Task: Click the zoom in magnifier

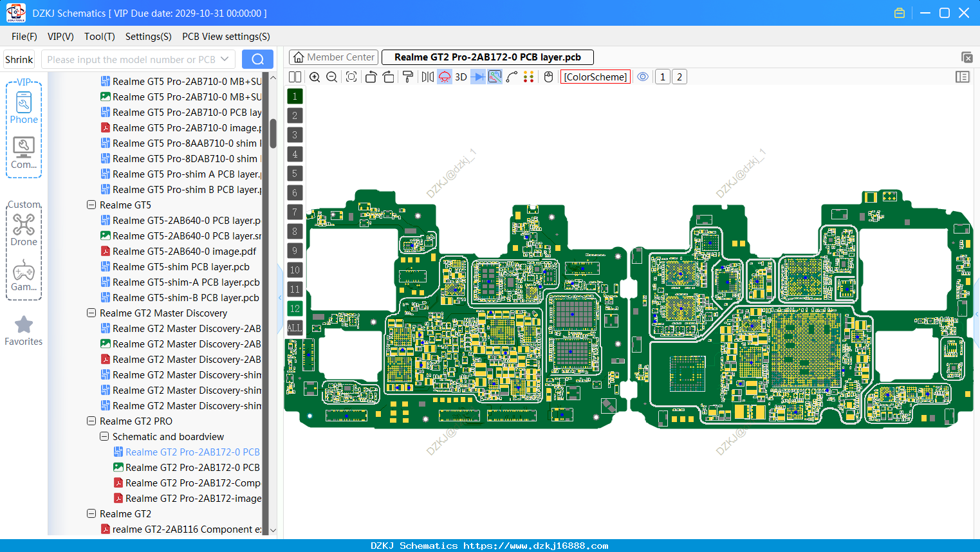Action: coord(315,77)
